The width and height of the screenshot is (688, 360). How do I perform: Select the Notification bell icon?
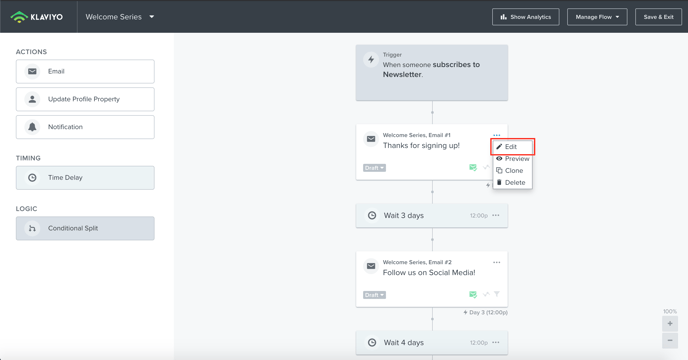pyautogui.click(x=32, y=127)
